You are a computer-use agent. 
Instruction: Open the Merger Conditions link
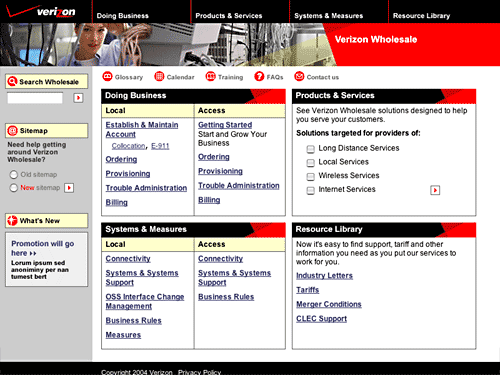click(329, 304)
